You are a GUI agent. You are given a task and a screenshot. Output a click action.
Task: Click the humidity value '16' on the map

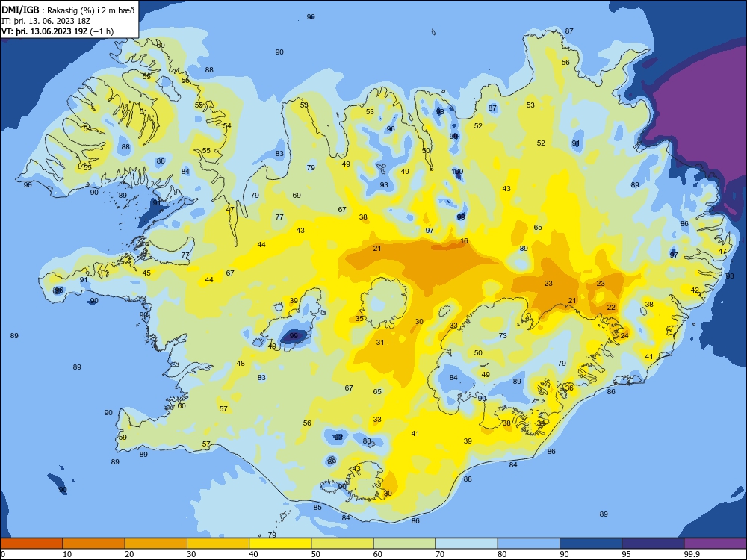tap(464, 241)
